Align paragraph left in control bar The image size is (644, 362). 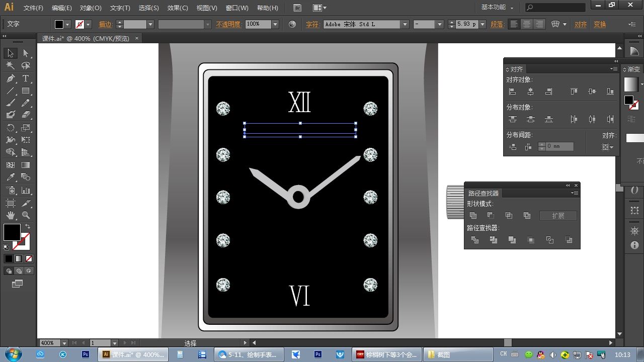coord(514,24)
